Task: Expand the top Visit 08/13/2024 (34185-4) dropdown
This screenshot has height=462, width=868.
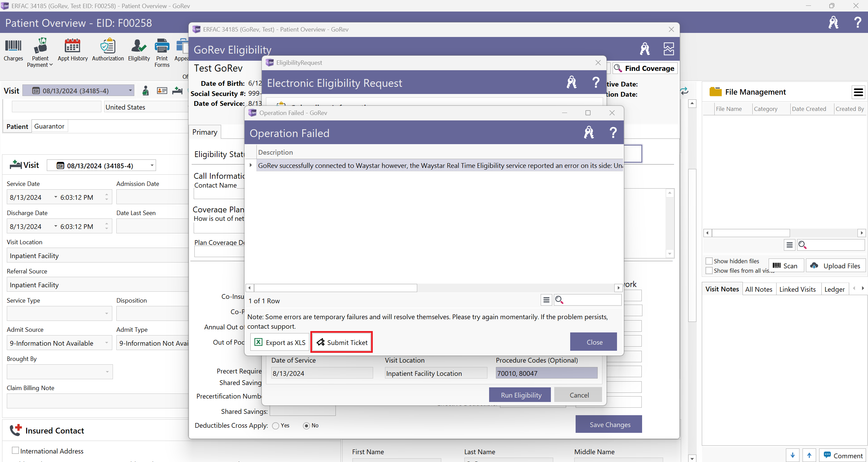Action: pyautogui.click(x=130, y=91)
